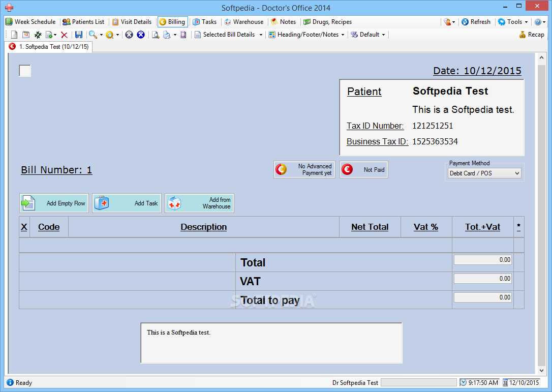Open print preview icon
The height and width of the screenshot is (392, 552).
[x=155, y=35]
